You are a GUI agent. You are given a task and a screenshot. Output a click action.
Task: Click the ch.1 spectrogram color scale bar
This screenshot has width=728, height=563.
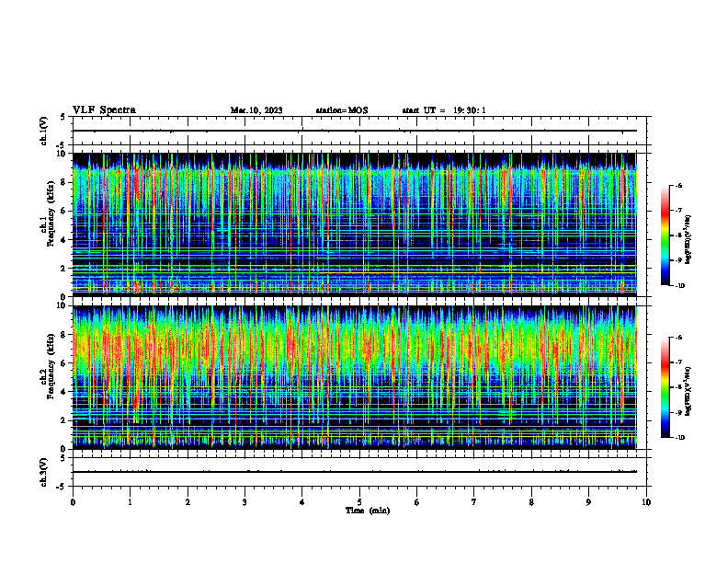coord(665,236)
